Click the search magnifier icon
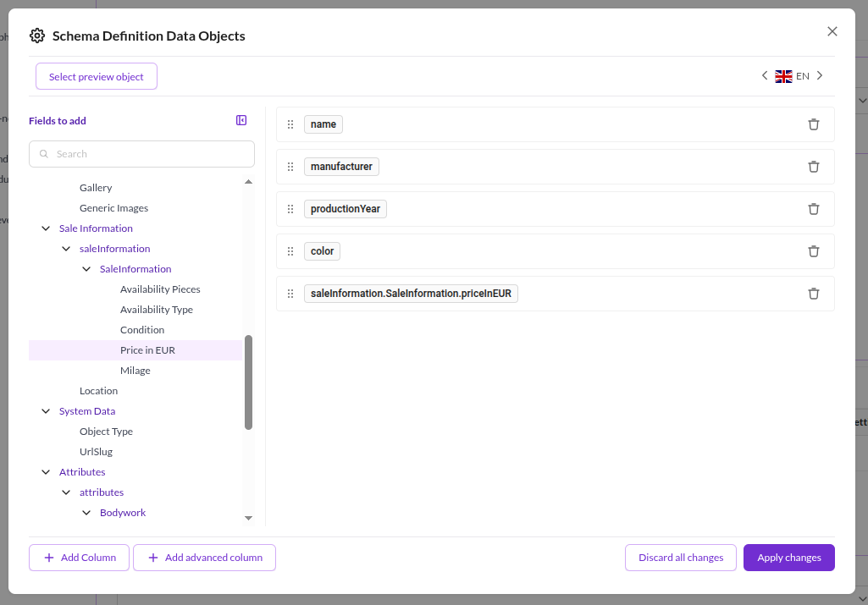The image size is (868, 605). 44,154
